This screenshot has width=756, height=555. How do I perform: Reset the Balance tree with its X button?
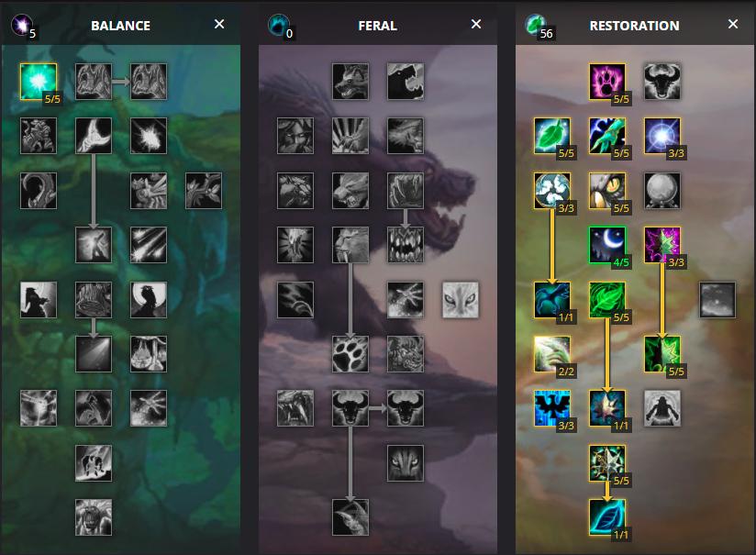coord(219,24)
